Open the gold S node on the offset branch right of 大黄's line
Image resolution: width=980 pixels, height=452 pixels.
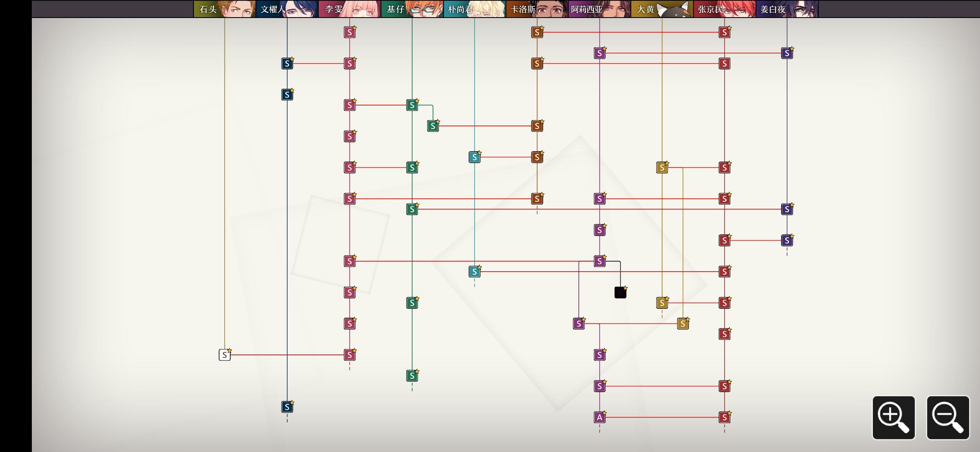tap(683, 324)
